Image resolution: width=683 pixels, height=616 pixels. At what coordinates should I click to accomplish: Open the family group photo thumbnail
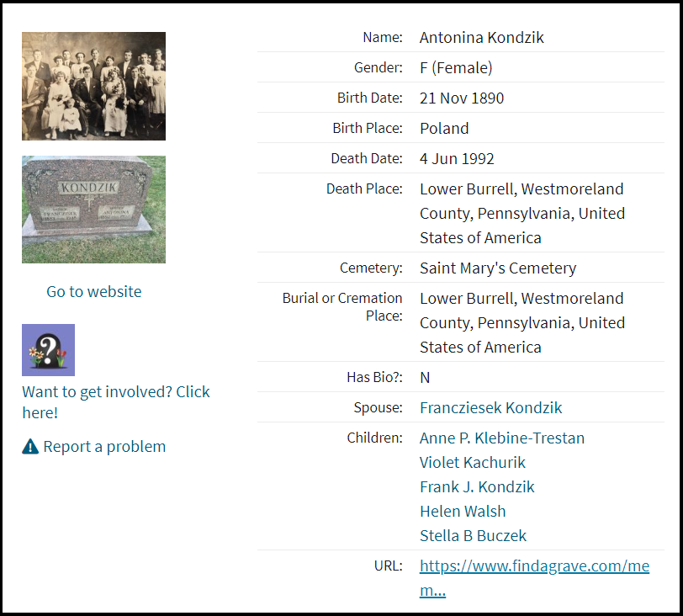93,86
